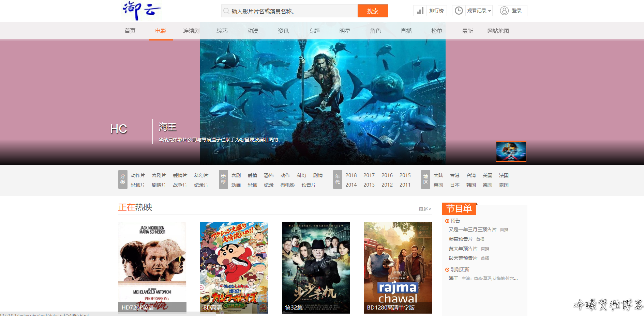Select the 微电影 type filter
This screenshot has height=316, width=644.
coord(287,185)
